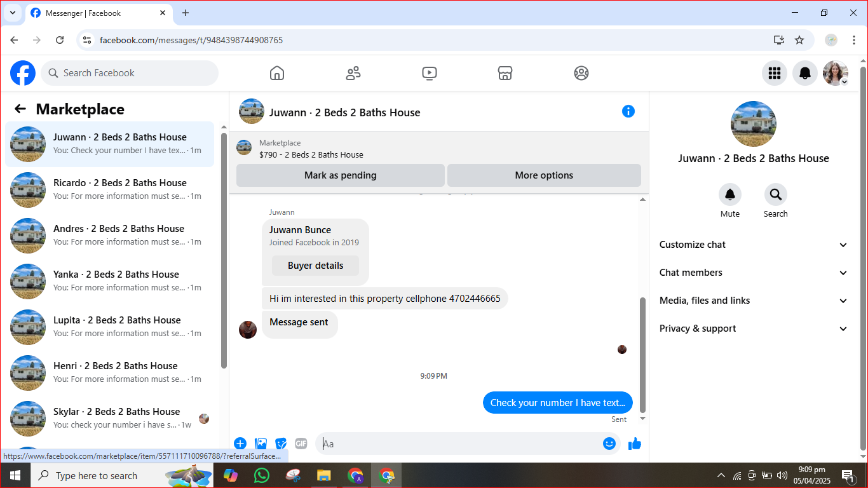Open conversation information (blue i icon)
The width and height of the screenshot is (868, 488).
point(628,112)
